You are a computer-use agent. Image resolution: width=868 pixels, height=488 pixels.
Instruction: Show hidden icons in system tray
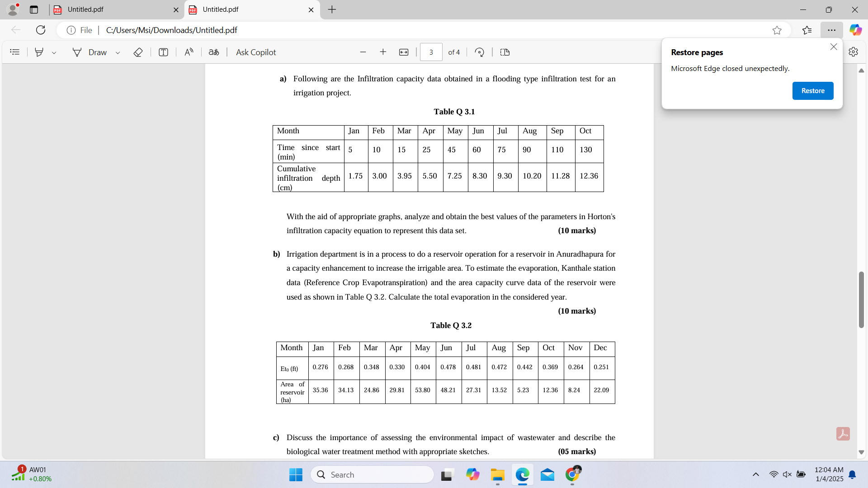point(755,474)
